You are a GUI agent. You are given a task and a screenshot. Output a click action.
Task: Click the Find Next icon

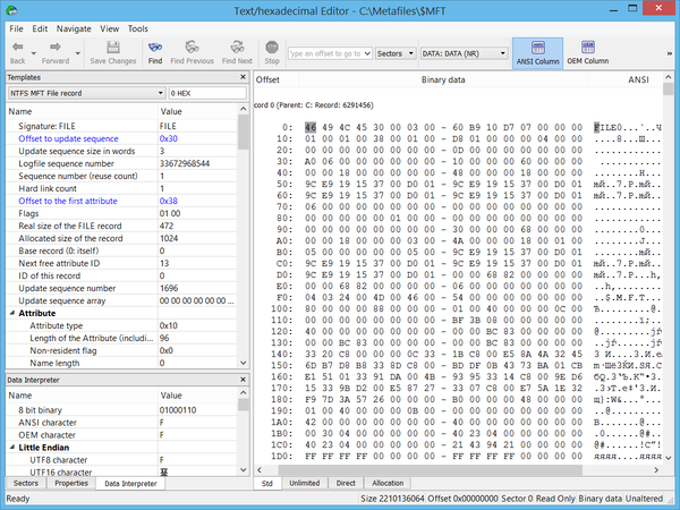click(237, 47)
